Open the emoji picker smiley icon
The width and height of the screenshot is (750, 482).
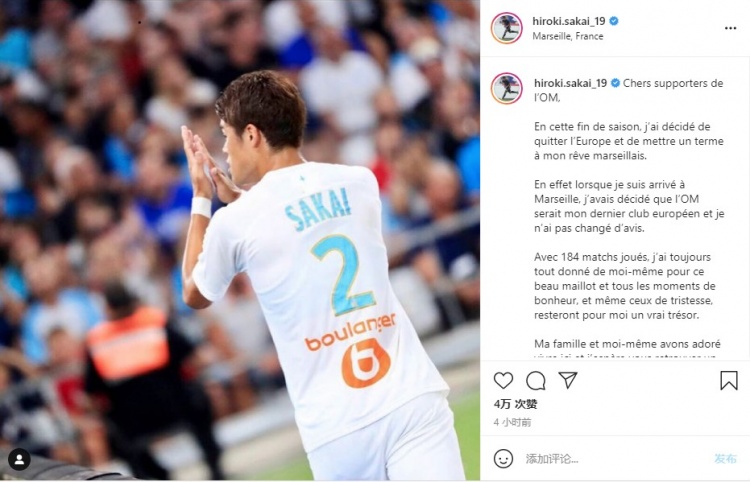click(503, 459)
